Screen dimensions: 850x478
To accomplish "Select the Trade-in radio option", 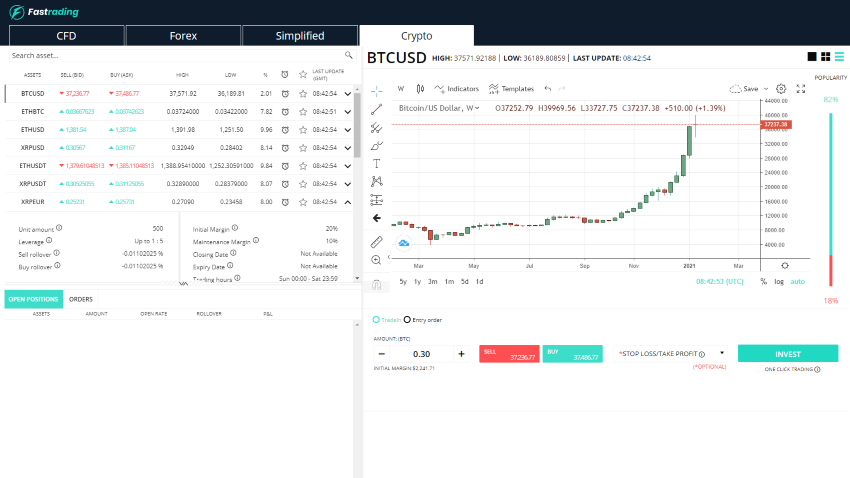I will pyautogui.click(x=376, y=320).
